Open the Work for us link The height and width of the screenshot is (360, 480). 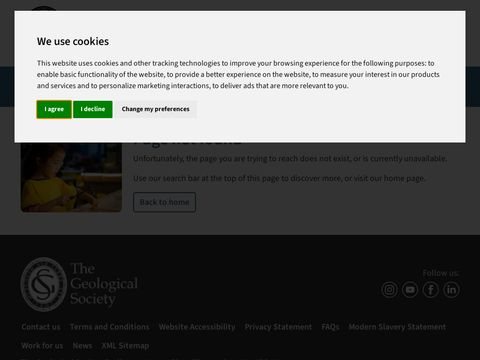(x=42, y=346)
